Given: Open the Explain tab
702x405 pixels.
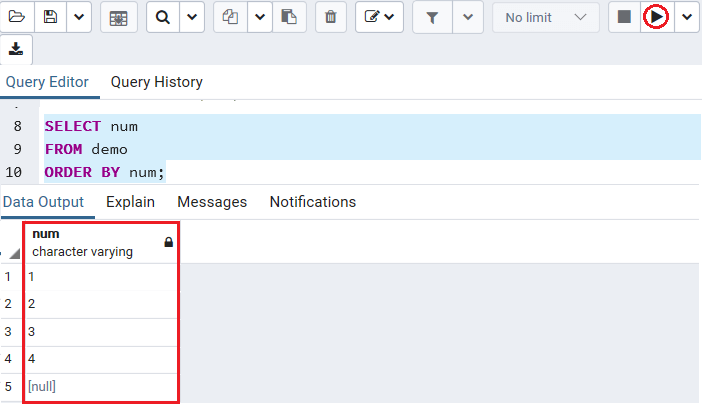Looking at the screenshot, I should 130,202.
